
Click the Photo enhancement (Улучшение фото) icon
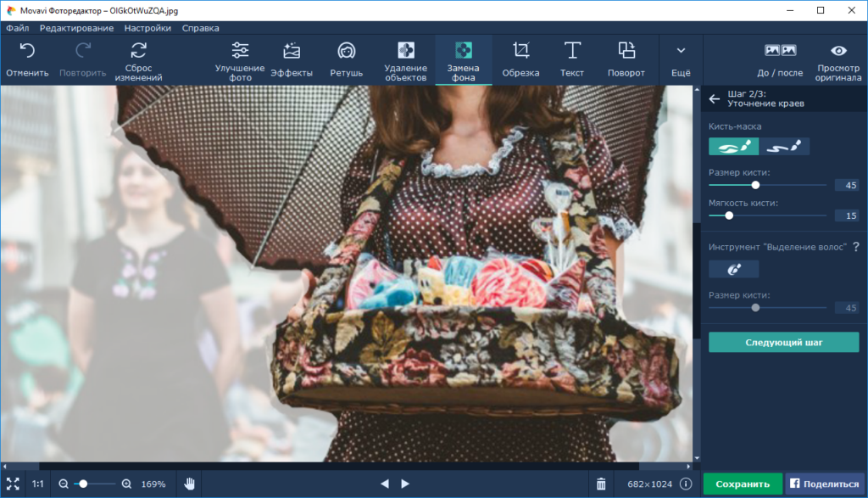coord(240,59)
